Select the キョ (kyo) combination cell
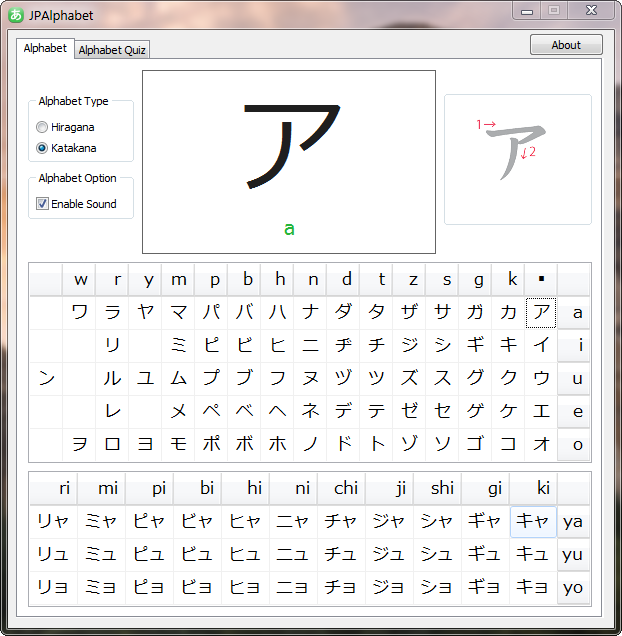This screenshot has width=622, height=636. (x=533, y=587)
